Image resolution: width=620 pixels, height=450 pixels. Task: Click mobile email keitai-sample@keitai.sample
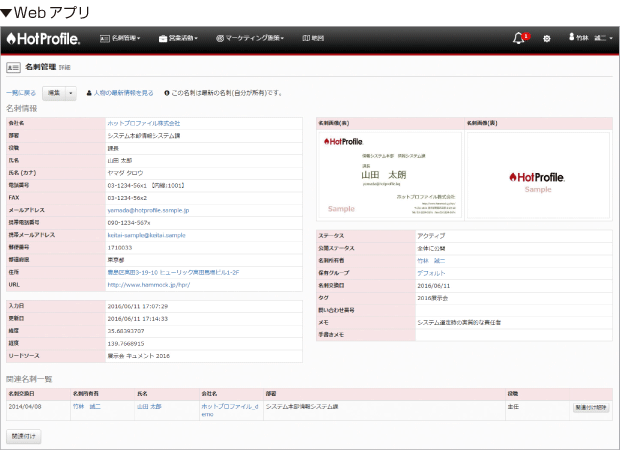[x=146, y=235]
